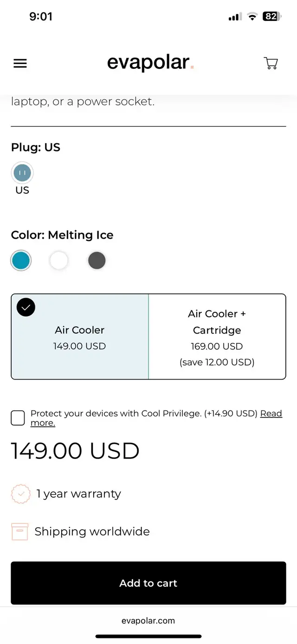
Task: Tap the battery indicator in status bar
Action: click(271, 17)
